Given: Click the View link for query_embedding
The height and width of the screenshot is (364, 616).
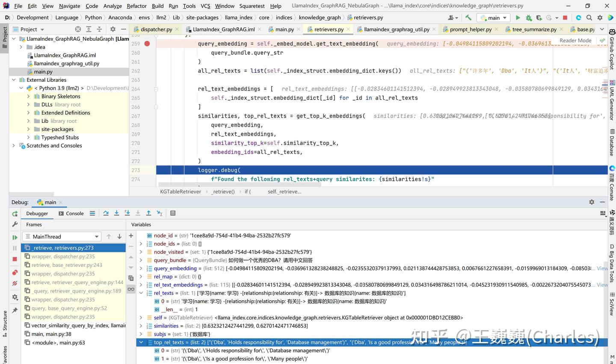Looking at the screenshot, I should coord(602,269).
